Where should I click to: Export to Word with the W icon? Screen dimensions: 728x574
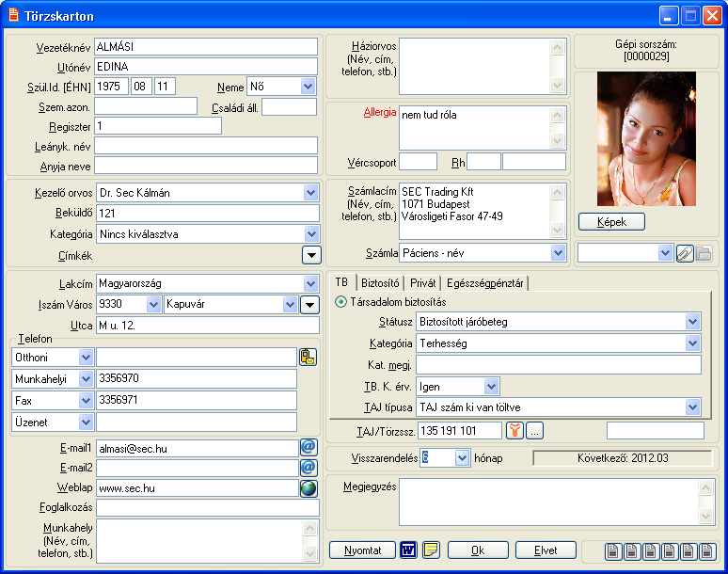[408, 550]
